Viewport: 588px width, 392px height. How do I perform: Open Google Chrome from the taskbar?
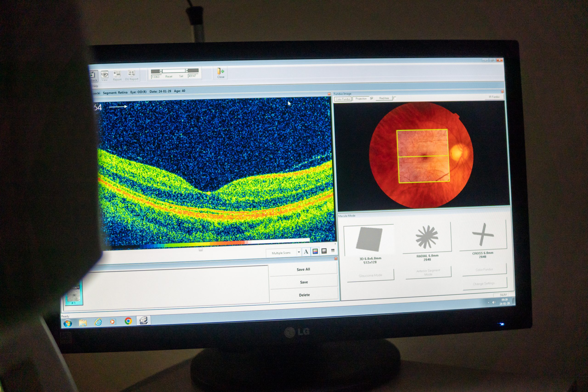(x=128, y=321)
